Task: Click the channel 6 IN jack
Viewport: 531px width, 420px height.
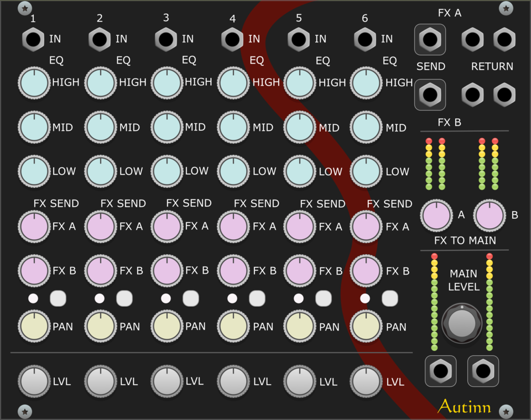Action: tap(365, 40)
